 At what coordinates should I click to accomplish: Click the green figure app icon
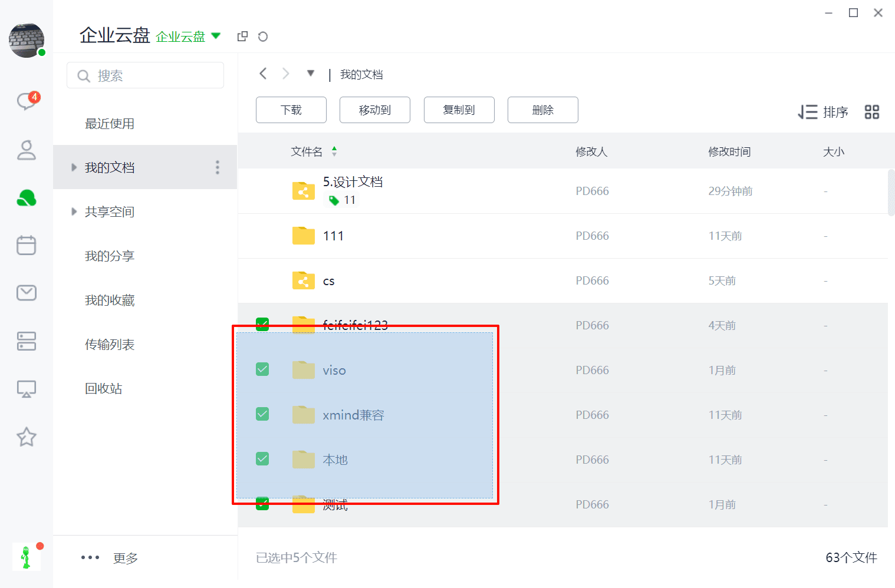pyautogui.click(x=27, y=557)
